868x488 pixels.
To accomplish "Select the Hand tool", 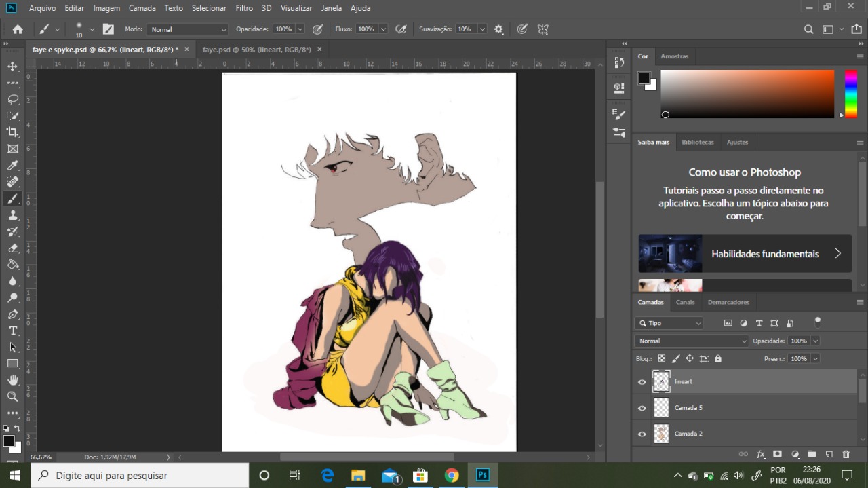I will [x=12, y=380].
